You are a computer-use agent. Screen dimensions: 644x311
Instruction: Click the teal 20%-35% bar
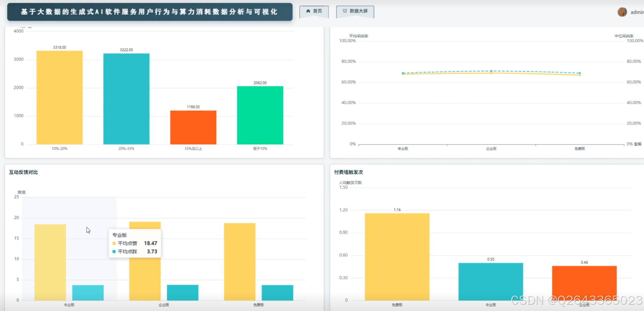coord(126,99)
